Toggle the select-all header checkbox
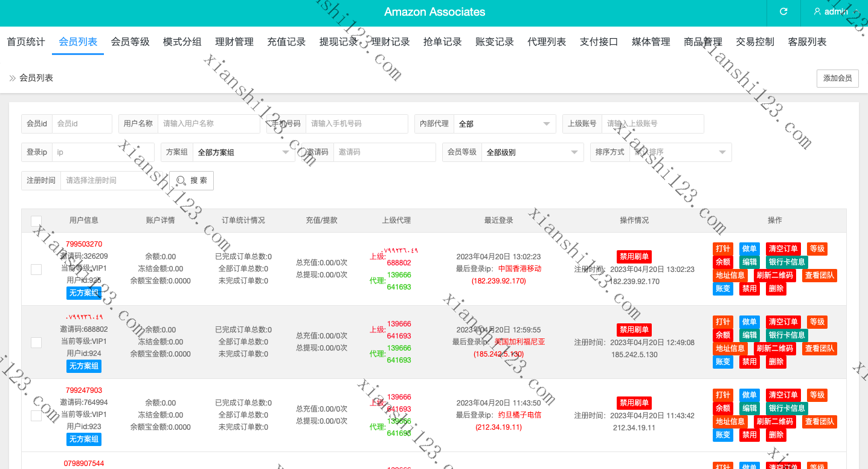The width and height of the screenshot is (868, 469). click(36, 221)
